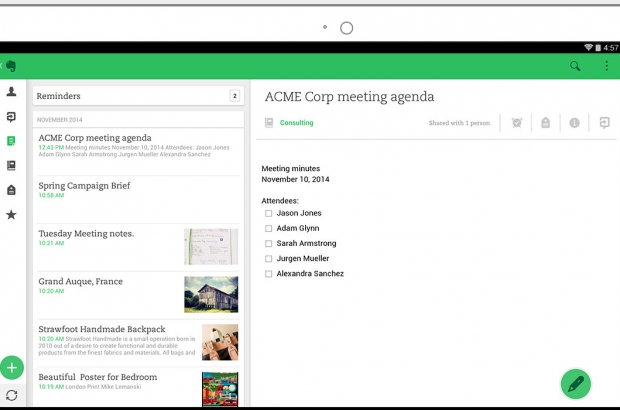Open the Consulting notebook selector
620x410 pixels.
[x=296, y=123]
